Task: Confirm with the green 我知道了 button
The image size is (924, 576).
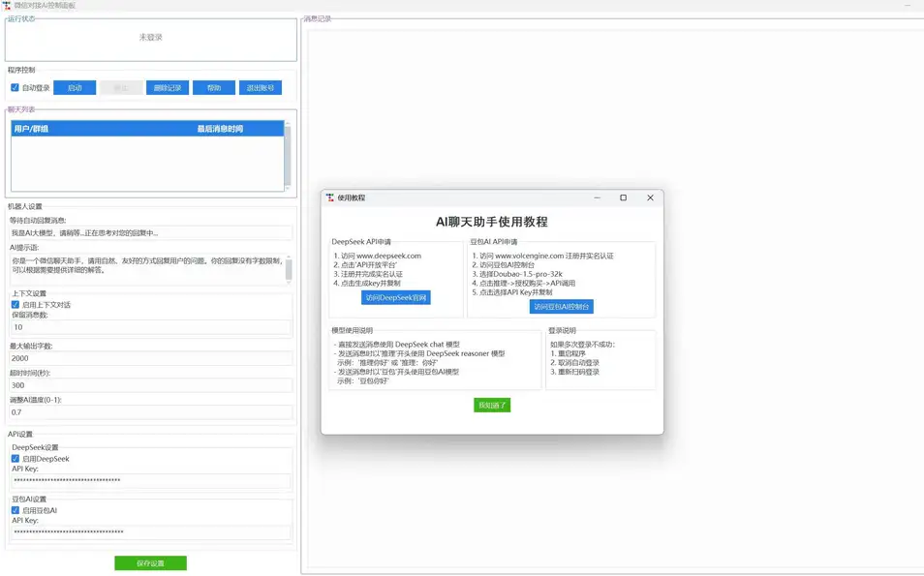Action: point(492,406)
